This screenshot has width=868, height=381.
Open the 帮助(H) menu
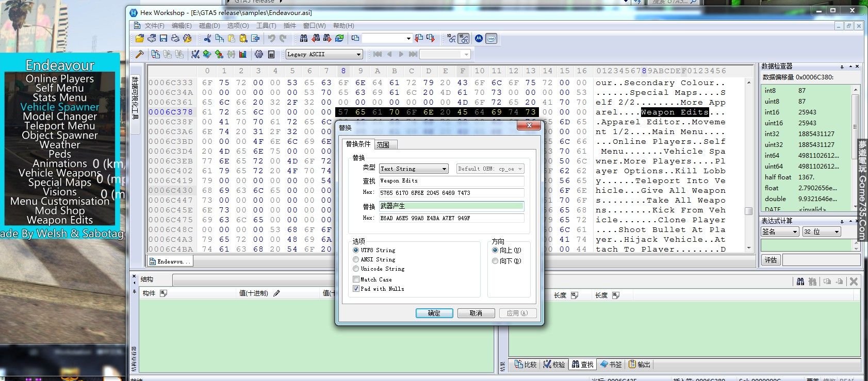pyautogui.click(x=343, y=26)
